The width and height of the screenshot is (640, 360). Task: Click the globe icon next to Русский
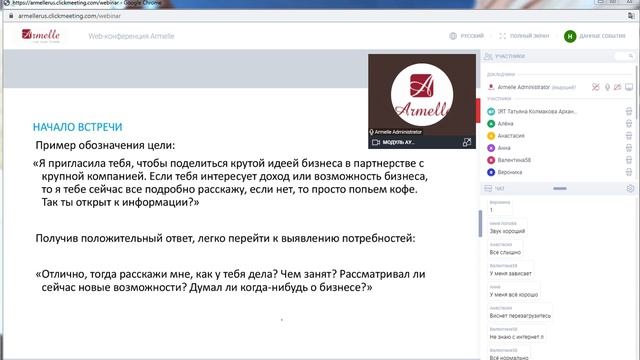(453, 36)
